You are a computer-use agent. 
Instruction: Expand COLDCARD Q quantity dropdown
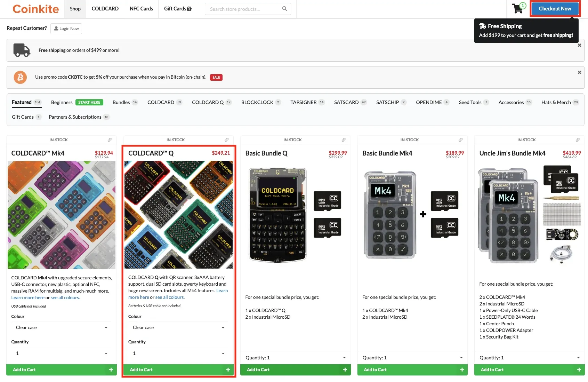(178, 353)
